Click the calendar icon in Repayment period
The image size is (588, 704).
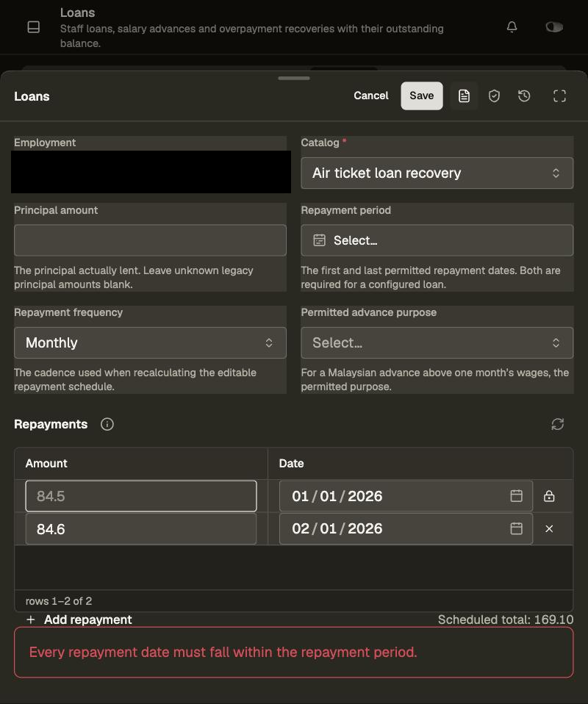(320, 240)
